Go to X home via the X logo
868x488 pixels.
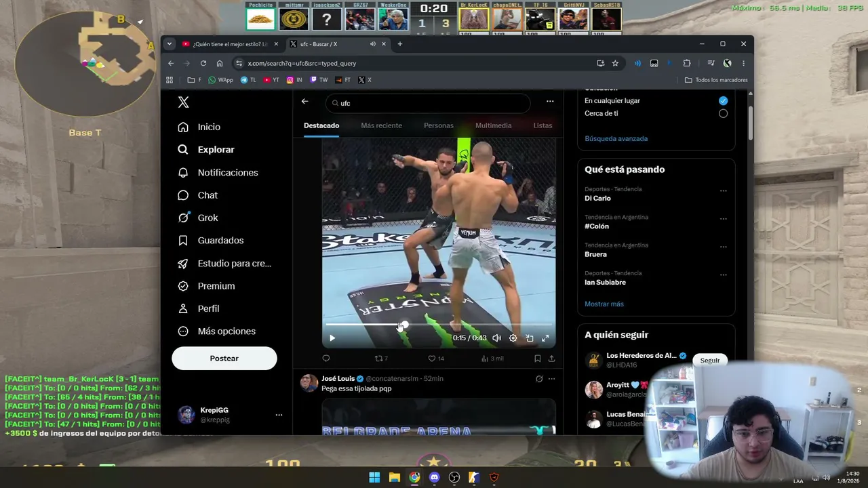point(183,102)
